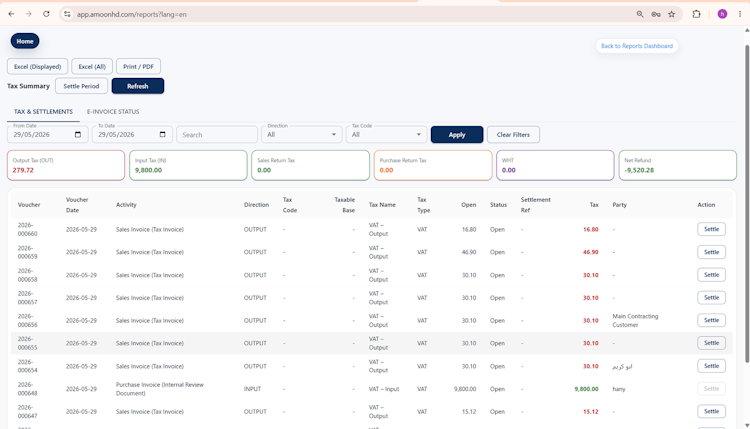Viewport: 750px width, 429px height.
Task: Go Back to Reports Dashboard
Action: click(x=637, y=46)
